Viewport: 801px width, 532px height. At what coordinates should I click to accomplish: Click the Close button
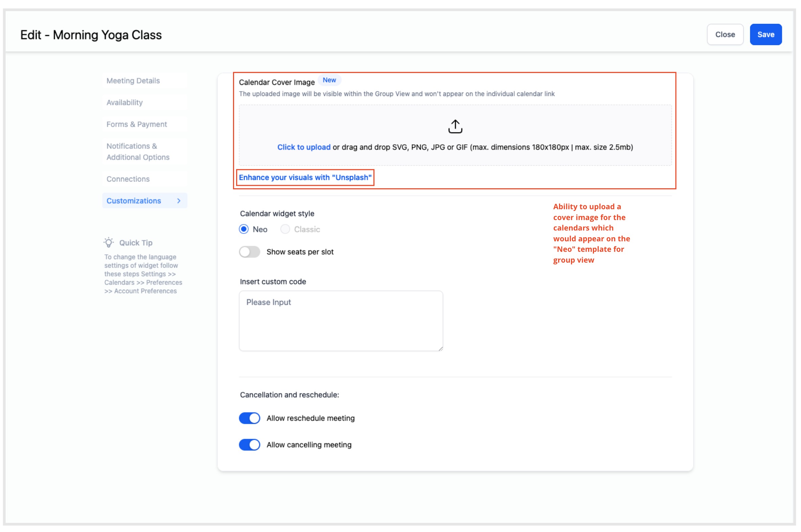pos(725,34)
